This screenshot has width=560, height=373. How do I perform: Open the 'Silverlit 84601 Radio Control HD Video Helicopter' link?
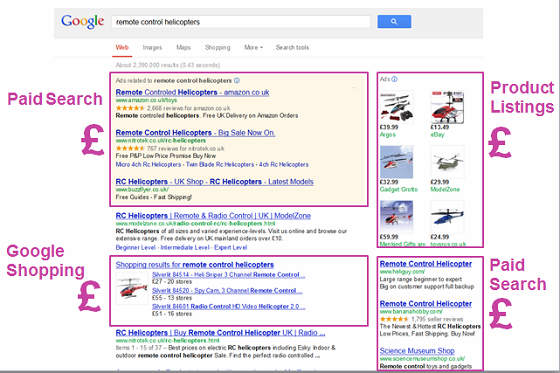click(229, 306)
